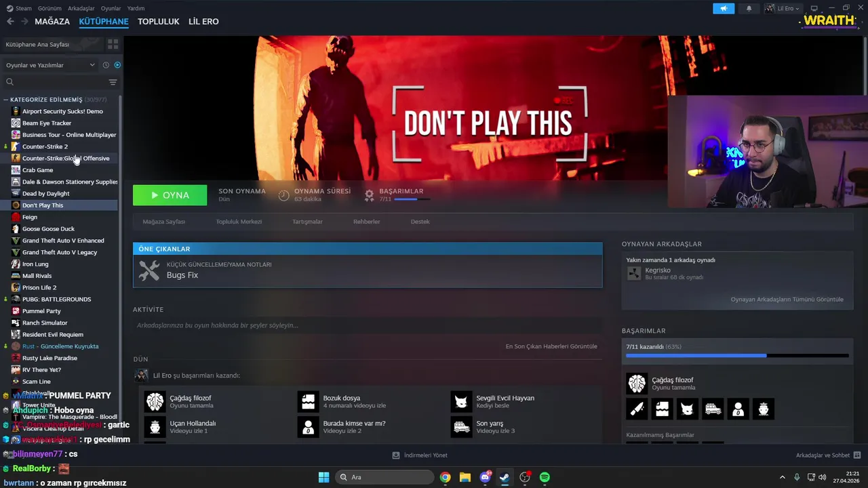Click the activity comment input field
The width and height of the screenshot is (868, 488).
coord(368,325)
